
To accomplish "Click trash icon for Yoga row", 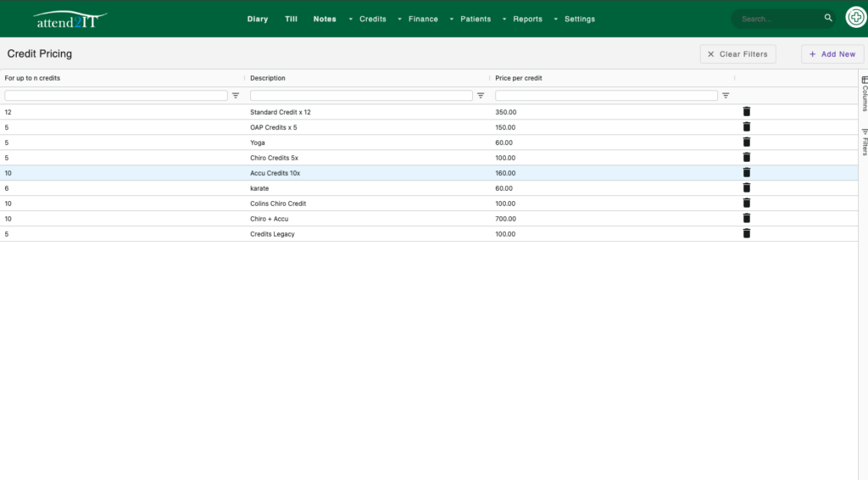I will tap(746, 142).
